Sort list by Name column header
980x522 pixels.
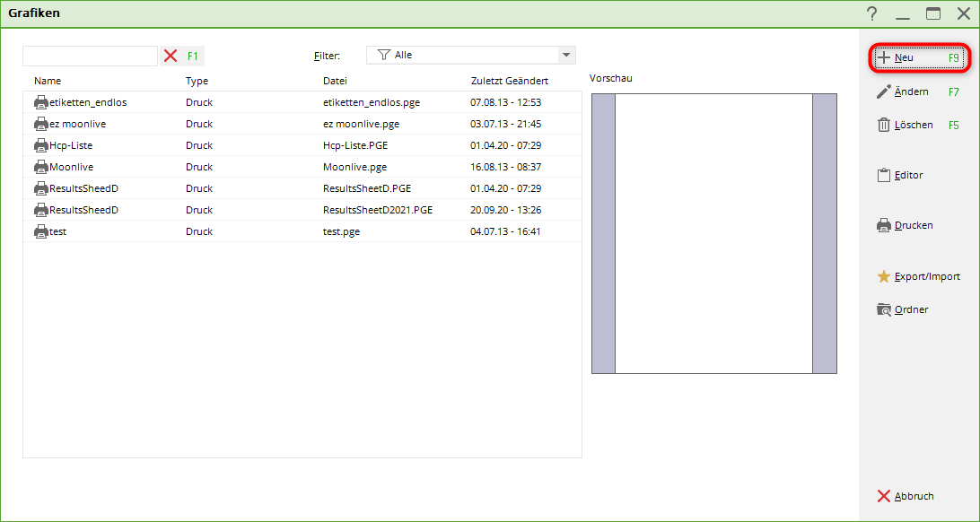(x=48, y=81)
